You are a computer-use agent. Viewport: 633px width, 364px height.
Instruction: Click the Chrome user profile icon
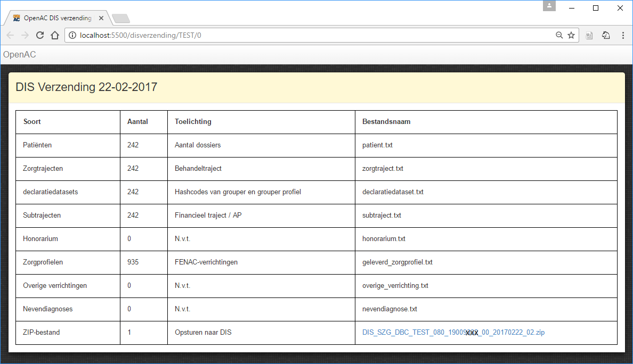549,6
